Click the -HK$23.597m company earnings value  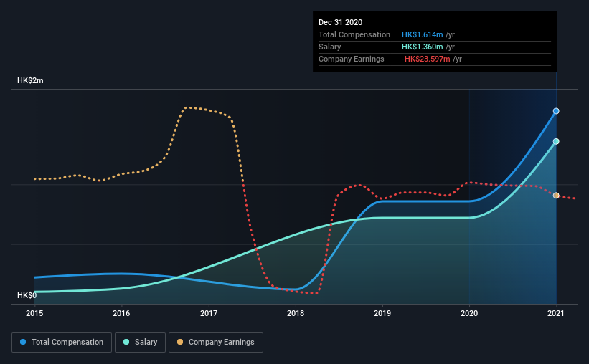[x=426, y=59]
